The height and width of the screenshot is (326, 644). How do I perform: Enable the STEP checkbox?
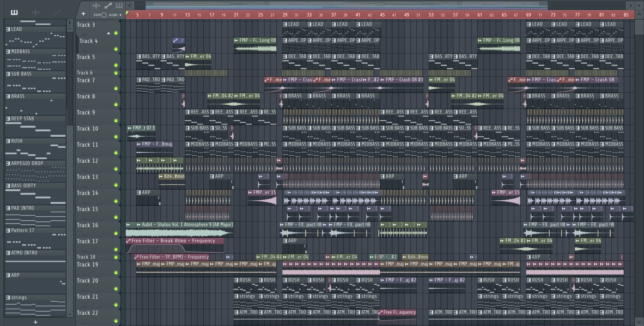point(104,15)
